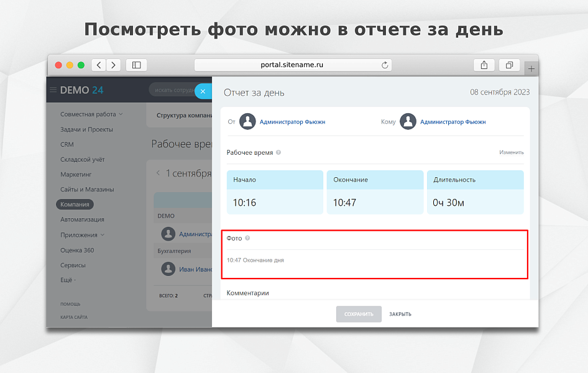Image resolution: width=588 pixels, height=373 pixels.
Task: Click the СОХРАНИТЬ button
Action: (x=359, y=314)
